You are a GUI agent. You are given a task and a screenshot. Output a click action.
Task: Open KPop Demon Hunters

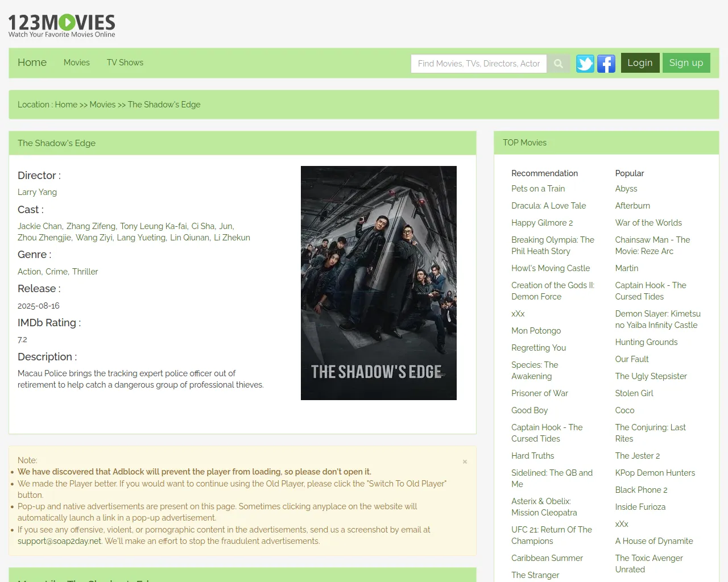point(655,473)
